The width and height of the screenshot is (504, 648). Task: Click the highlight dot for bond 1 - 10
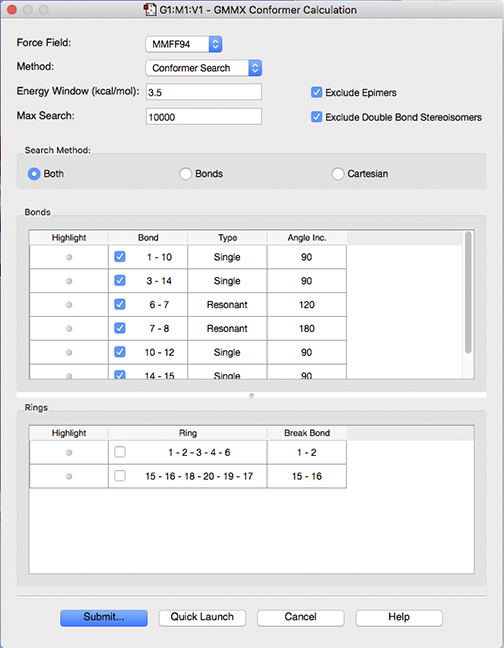[x=69, y=257]
